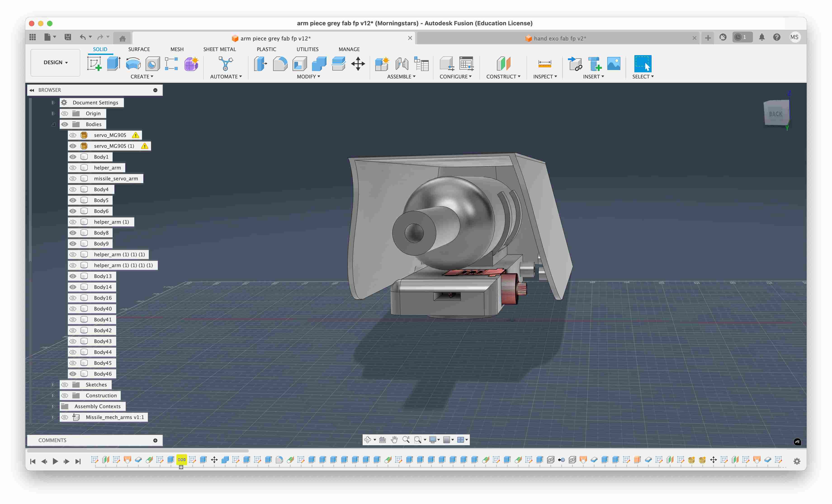Open notifications bell
Image resolution: width=832 pixels, height=504 pixels.
pyautogui.click(x=762, y=37)
